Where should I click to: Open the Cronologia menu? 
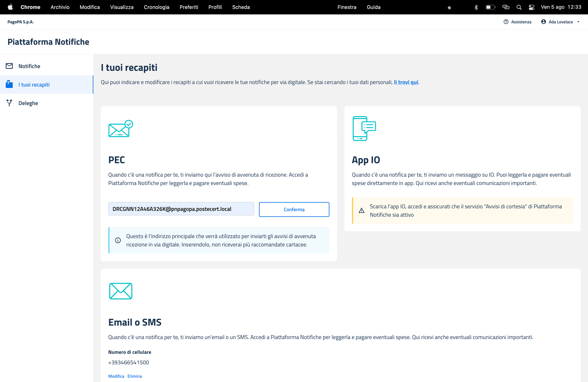[x=156, y=7]
